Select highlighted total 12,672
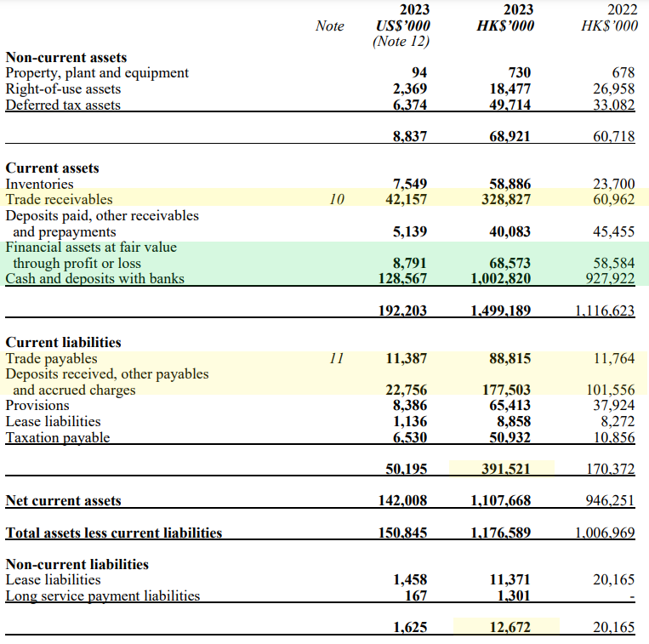This screenshot has width=649, height=644. (x=510, y=628)
